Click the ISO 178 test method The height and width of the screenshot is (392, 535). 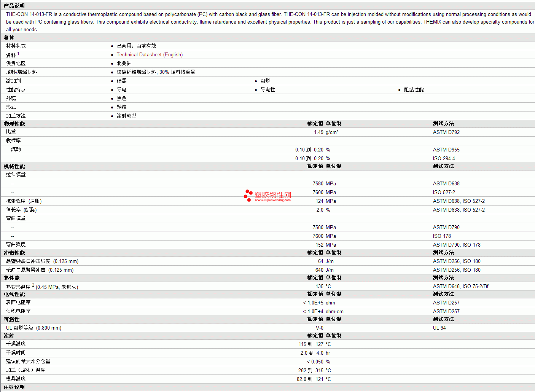tap(441, 236)
